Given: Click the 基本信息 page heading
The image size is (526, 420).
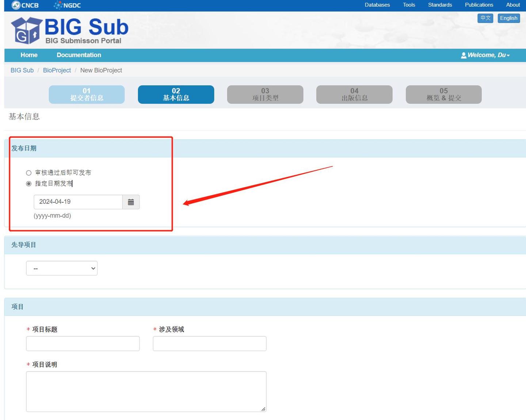Looking at the screenshot, I should tap(24, 117).
